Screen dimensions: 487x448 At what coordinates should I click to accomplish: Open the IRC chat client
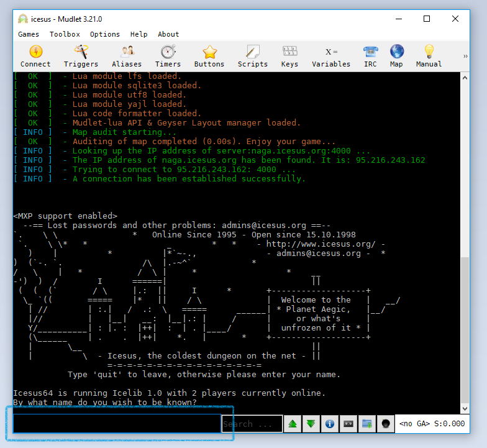pos(370,56)
